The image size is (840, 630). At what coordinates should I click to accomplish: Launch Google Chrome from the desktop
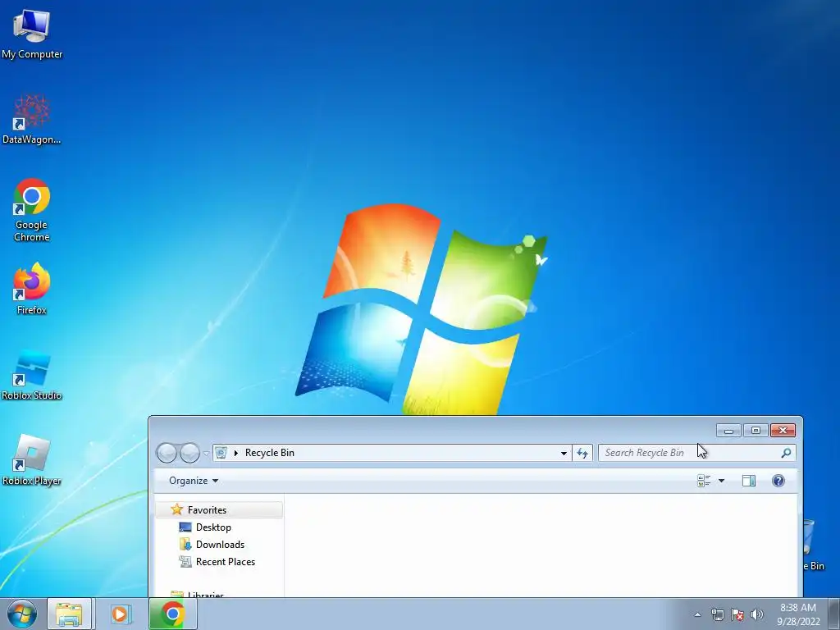32,210
